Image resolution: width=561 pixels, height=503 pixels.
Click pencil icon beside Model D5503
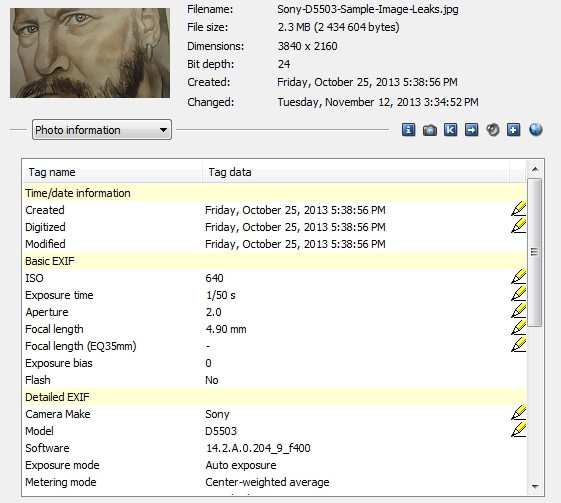pyautogui.click(x=518, y=430)
